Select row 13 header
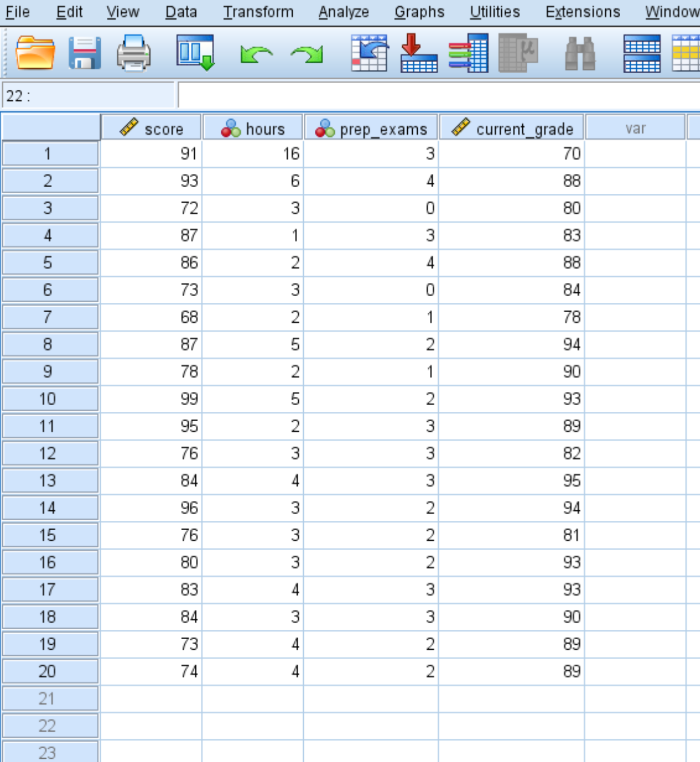 click(51, 481)
